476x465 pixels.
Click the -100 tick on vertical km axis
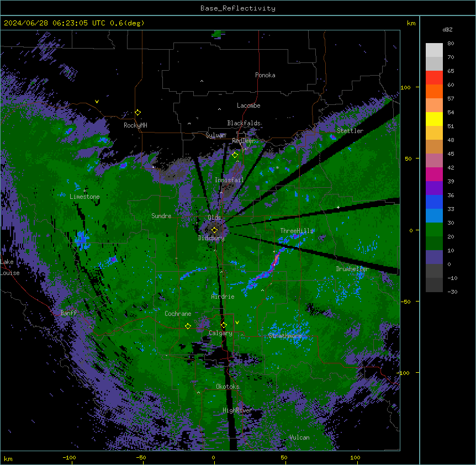coord(404,373)
